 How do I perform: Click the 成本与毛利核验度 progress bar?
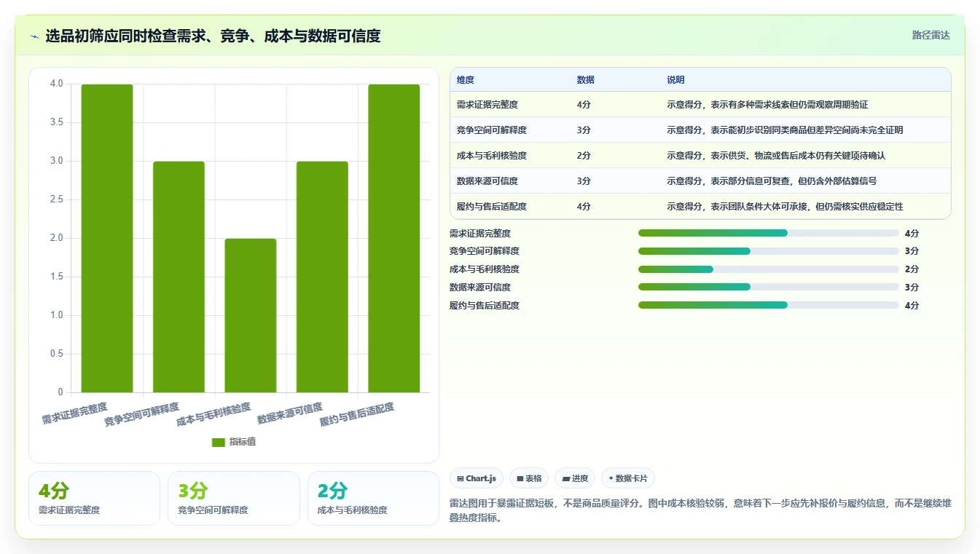tap(769, 269)
